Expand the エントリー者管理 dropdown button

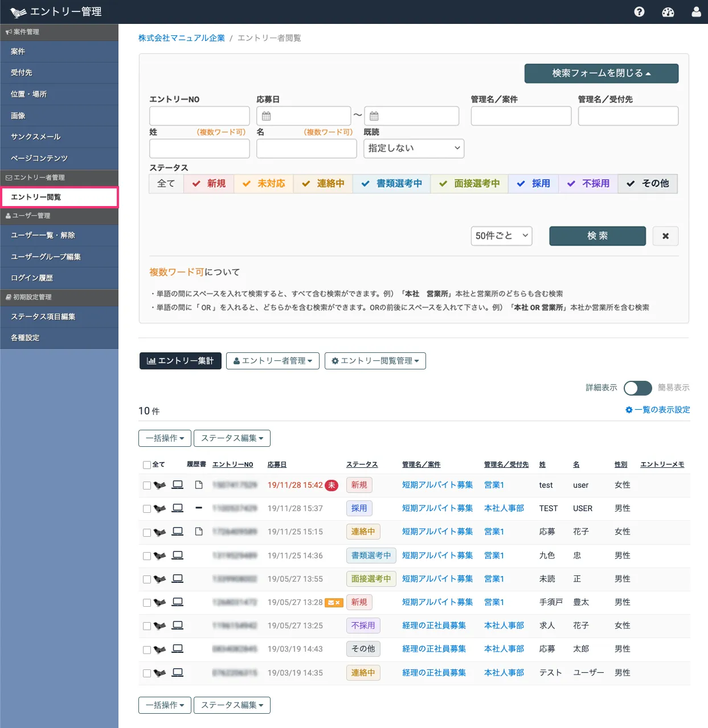pos(273,361)
